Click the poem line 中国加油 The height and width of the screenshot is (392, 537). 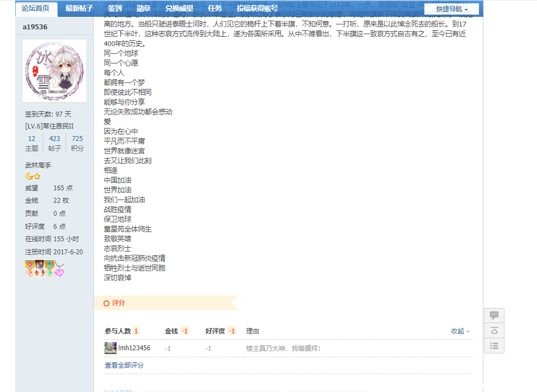click(118, 180)
